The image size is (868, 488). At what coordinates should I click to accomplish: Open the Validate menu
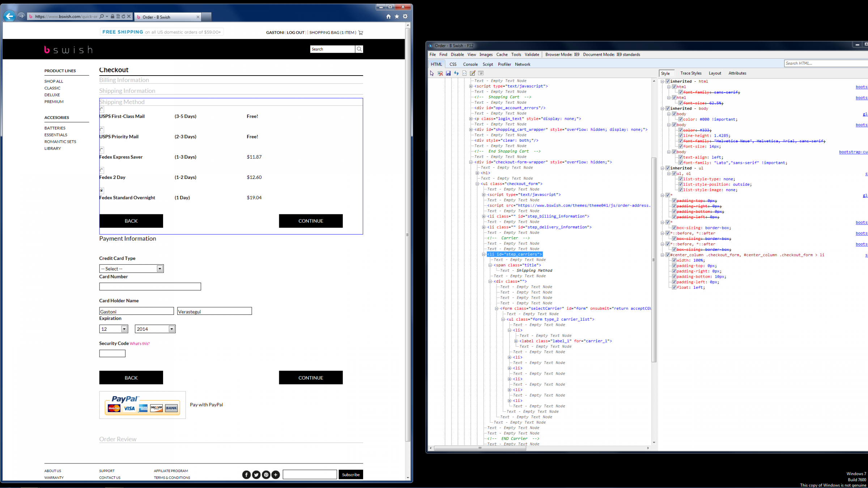532,55
